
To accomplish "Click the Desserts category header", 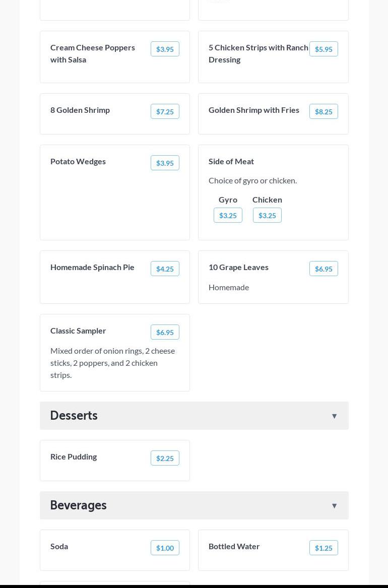I will (x=74, y=416).
